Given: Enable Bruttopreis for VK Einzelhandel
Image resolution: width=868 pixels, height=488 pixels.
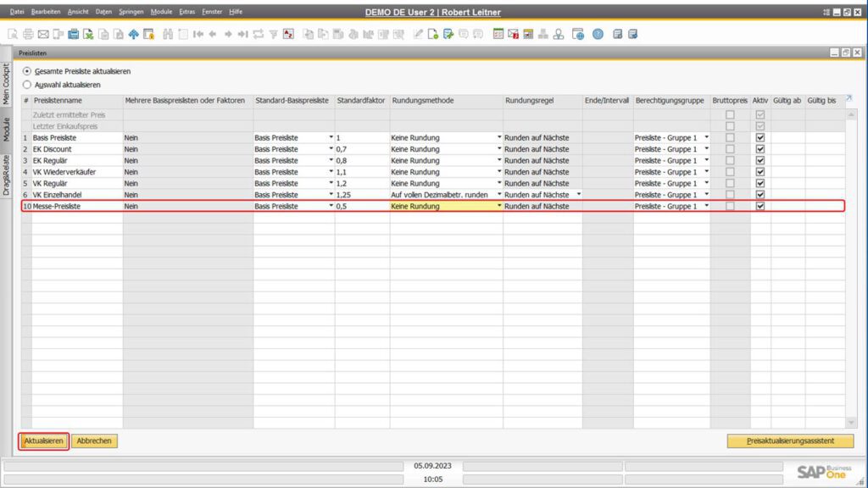Looking at the screenshot, I should (730, 195).
